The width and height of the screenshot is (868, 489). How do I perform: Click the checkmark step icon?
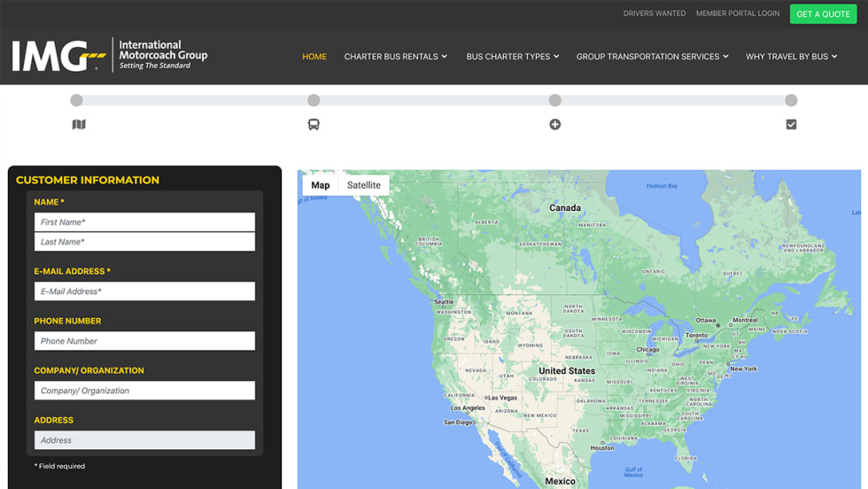[x=791, y=125]
